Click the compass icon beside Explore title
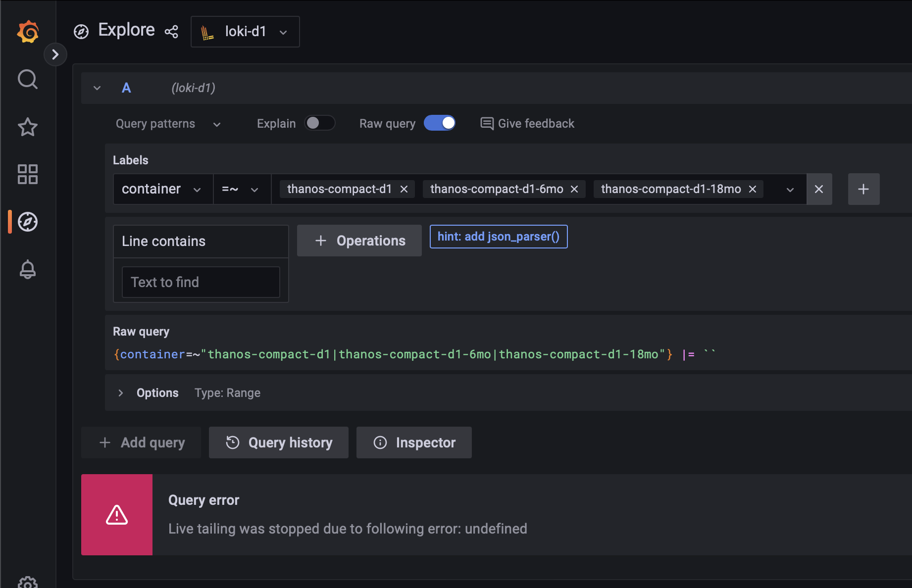Image resolution: width=912 pixels, height=588 pixels. [x=81, y=32]
